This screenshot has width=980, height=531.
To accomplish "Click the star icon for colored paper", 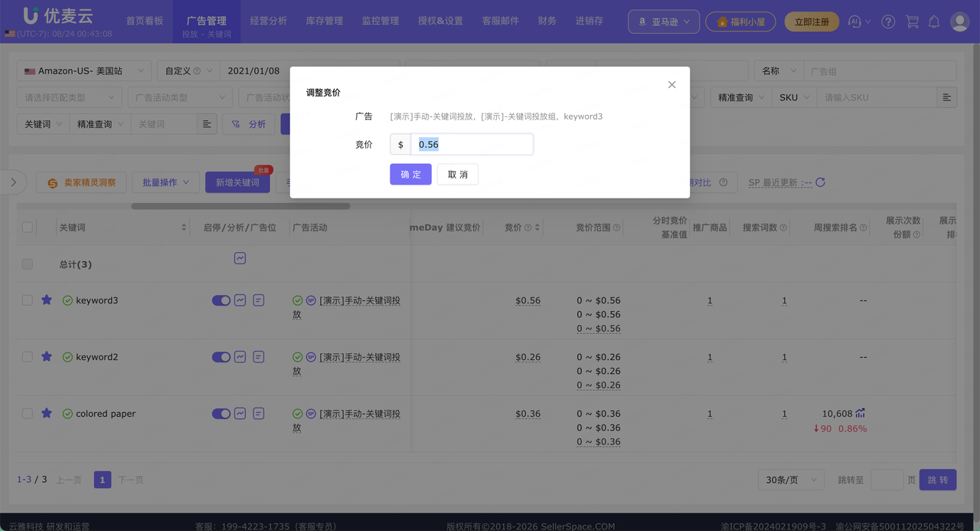I will coord(47,414).
